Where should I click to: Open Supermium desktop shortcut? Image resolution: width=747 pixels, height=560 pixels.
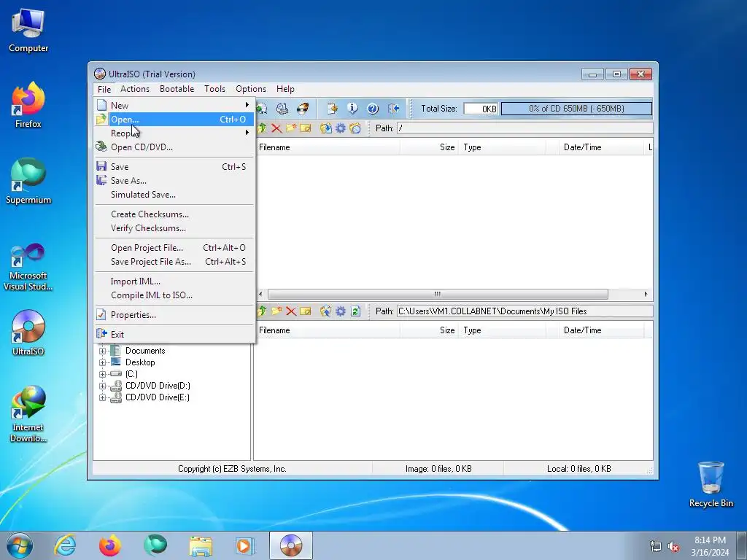(28, 181)
